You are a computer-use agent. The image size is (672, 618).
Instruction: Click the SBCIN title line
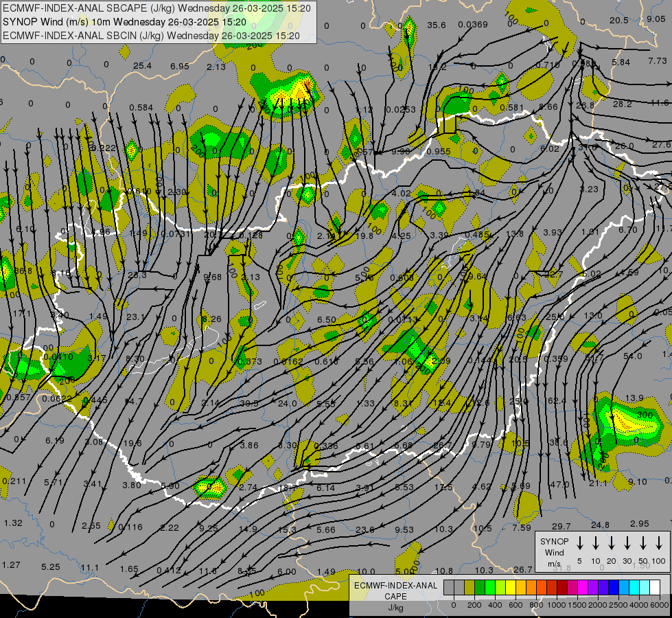tap(151, 36)
